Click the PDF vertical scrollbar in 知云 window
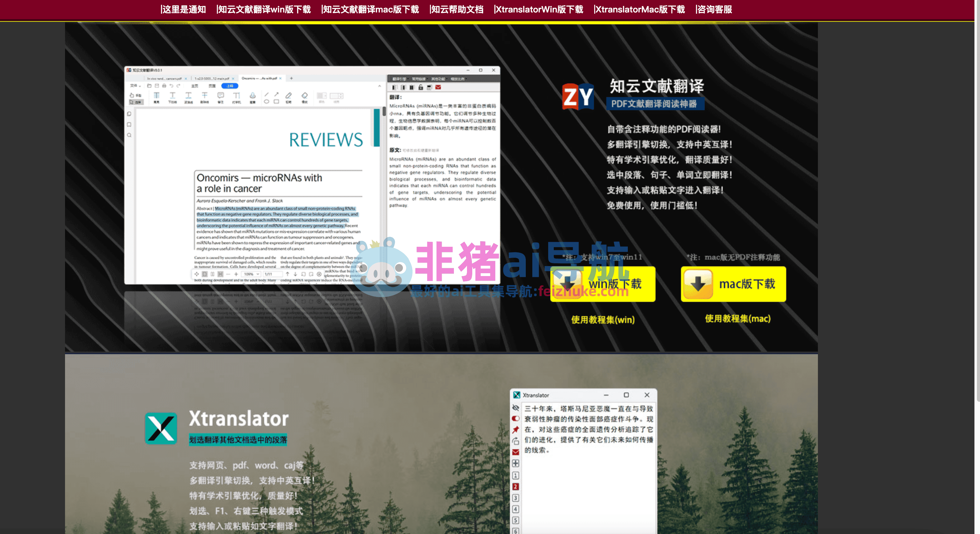 point(384,112)
